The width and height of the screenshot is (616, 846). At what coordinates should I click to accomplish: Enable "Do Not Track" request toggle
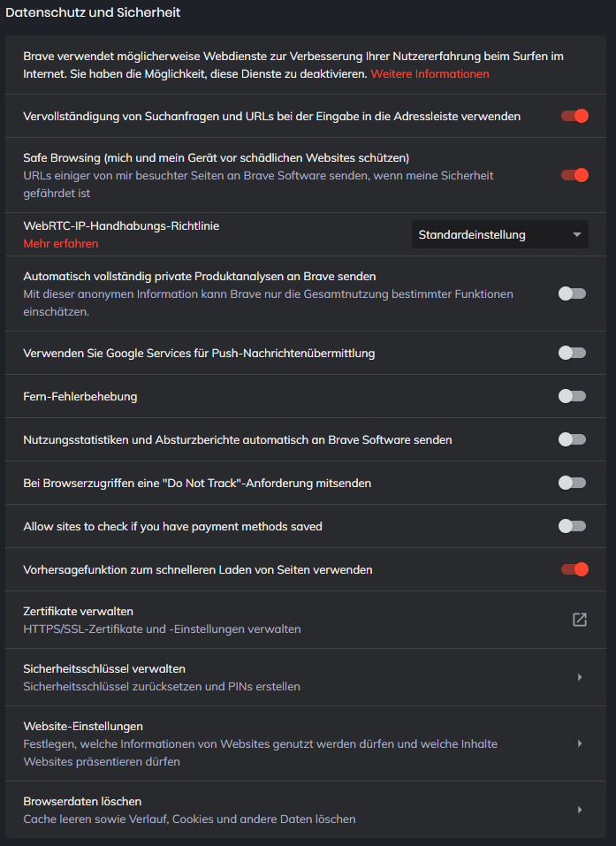[572, 483]
